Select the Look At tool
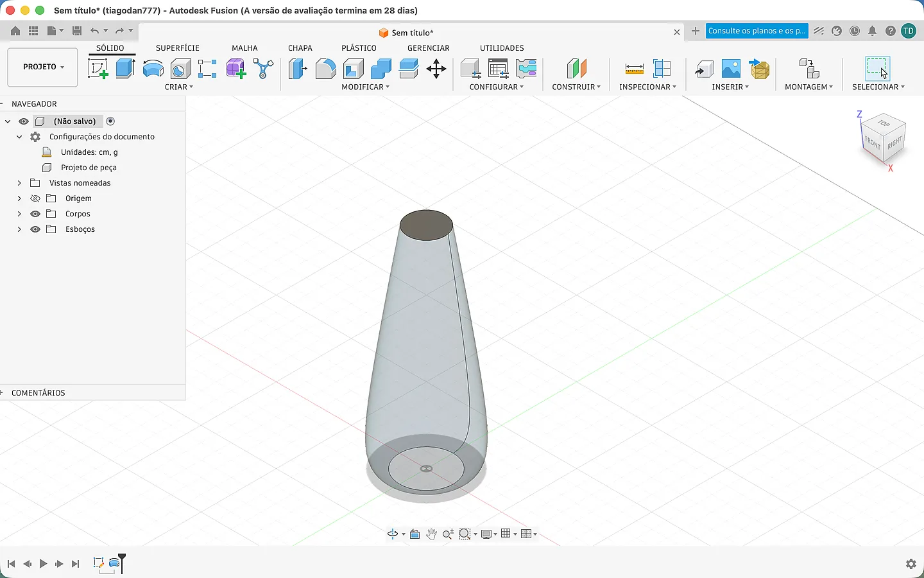The width and height of the screenshot is (924, 578). click(x=415, y=534)
